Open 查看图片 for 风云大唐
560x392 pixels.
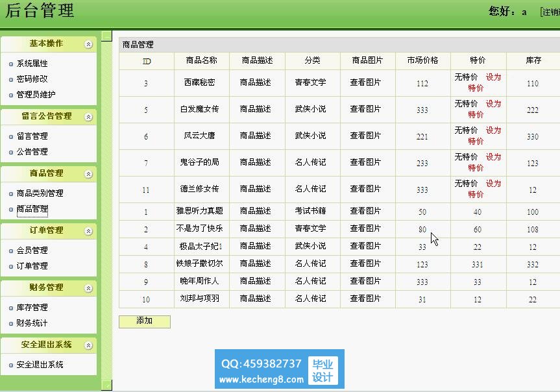365,136
